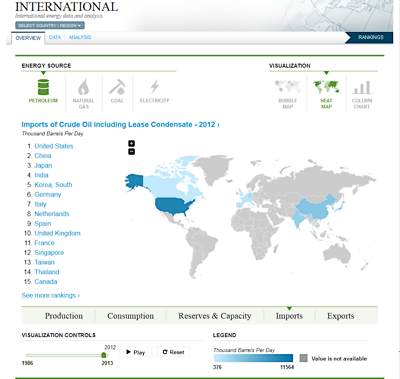Open the Select Country / Region dropdown
This screenshot has height=379, width=400.
tap(50, 25)
